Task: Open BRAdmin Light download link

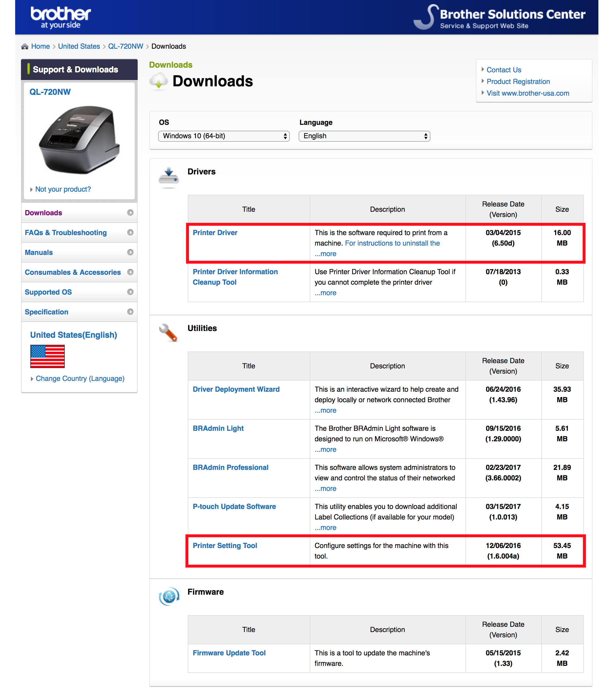Action: [x=218, y=428]
